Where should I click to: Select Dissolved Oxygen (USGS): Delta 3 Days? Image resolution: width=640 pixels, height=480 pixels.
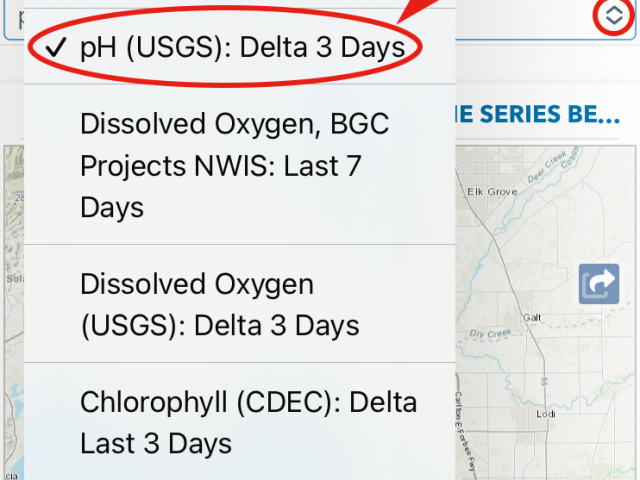pos(240,304)
